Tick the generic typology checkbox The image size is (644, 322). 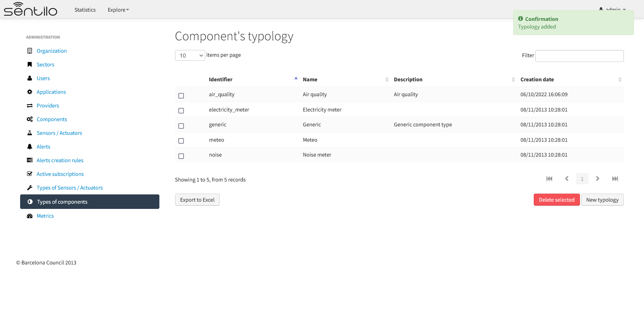pyautogui.click(x=181, y=126)
